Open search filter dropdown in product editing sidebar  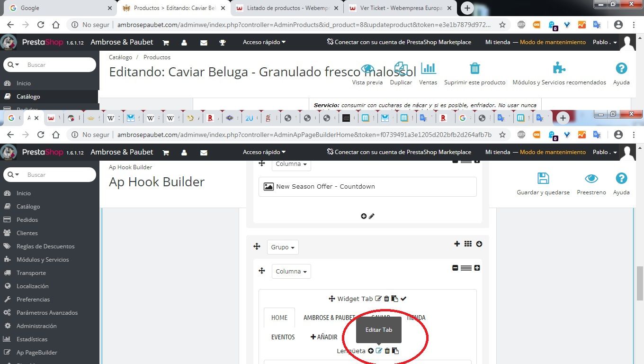[x=13, y=64]
